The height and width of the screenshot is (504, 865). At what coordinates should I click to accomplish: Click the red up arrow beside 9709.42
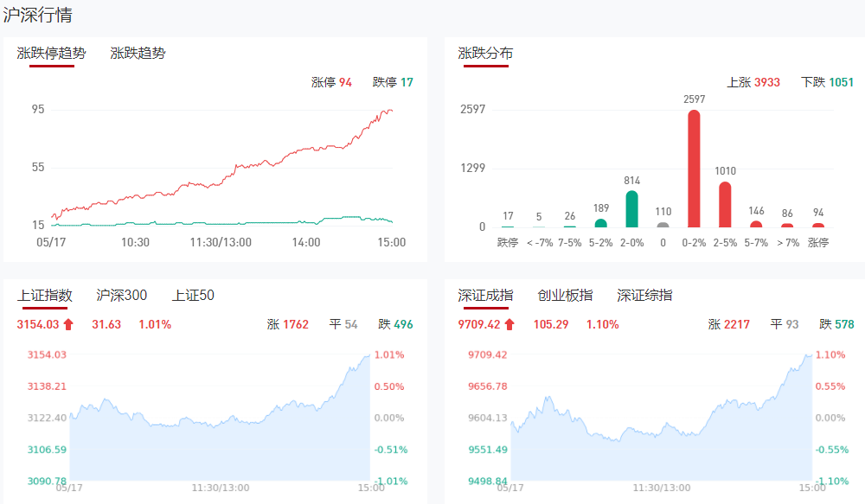(510, 325)
